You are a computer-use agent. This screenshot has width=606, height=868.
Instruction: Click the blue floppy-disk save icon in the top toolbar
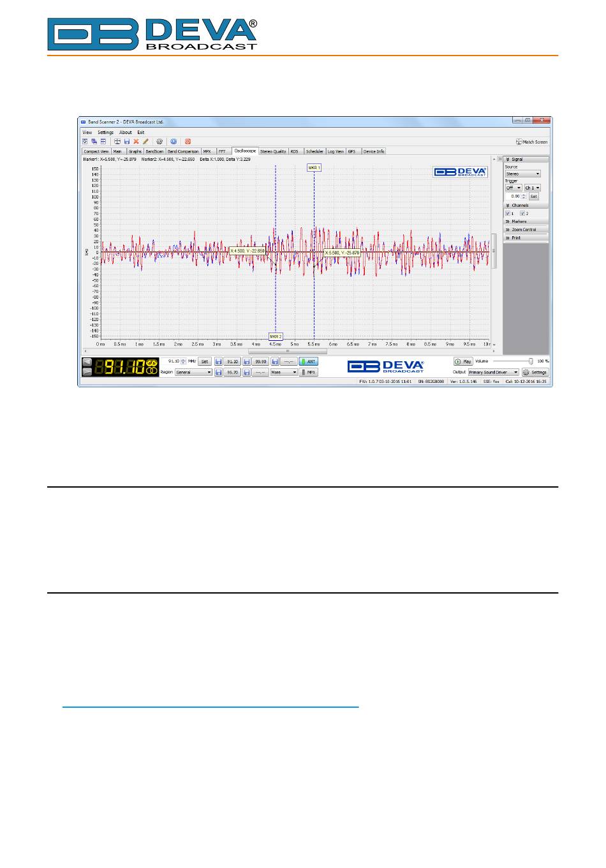(127, 142)
